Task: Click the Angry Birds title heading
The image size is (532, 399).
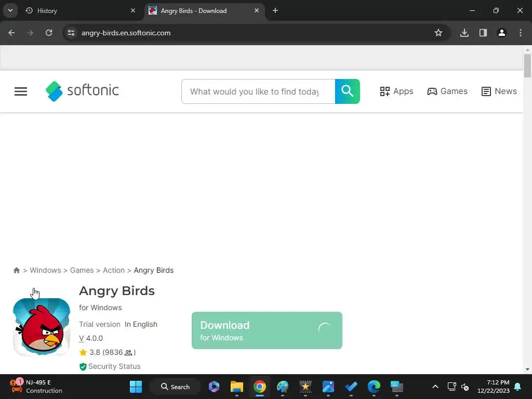Action: [x=117, y=291]
